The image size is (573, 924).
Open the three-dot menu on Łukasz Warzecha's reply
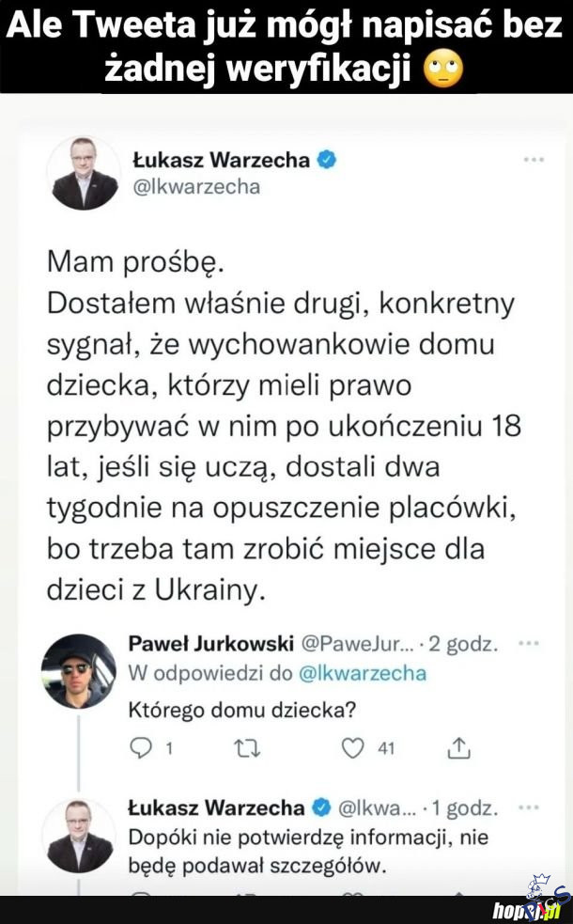point(529,808)
